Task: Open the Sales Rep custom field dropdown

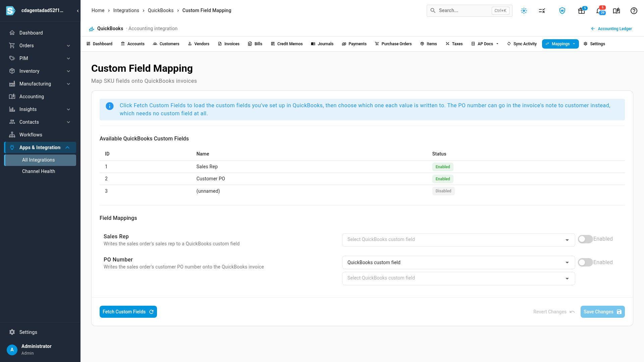Action: (459, 240)
